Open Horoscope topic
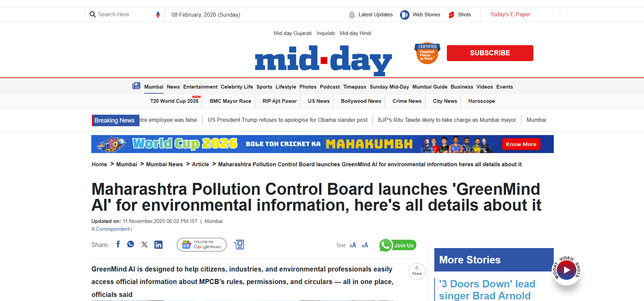The image size is (644, 301). (481, 101)
